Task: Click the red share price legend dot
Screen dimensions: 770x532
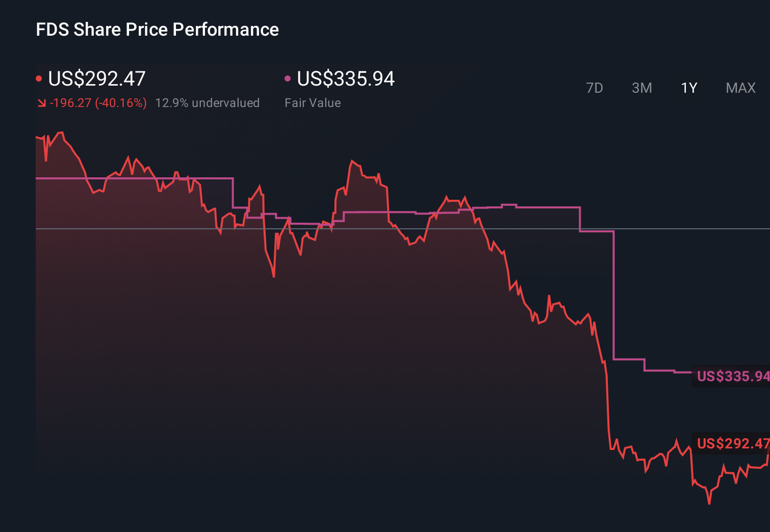Action: pos(40,78)
